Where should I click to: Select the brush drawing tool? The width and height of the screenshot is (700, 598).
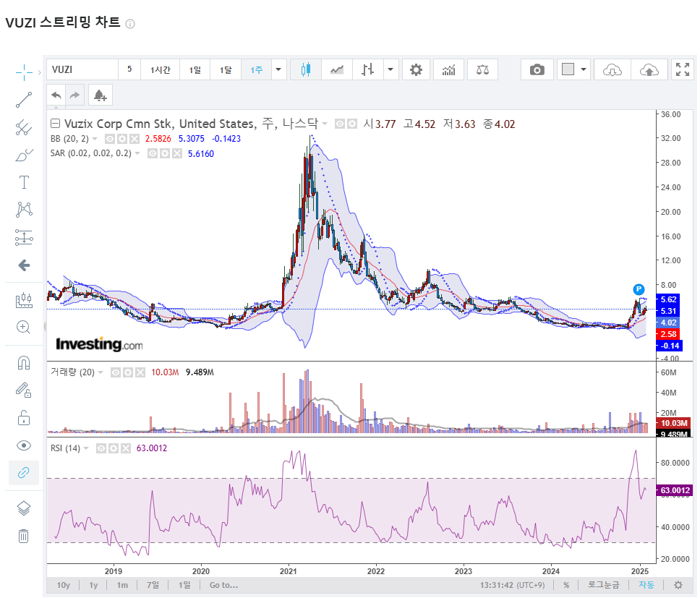pyautogui.click(x=24, y=155)
